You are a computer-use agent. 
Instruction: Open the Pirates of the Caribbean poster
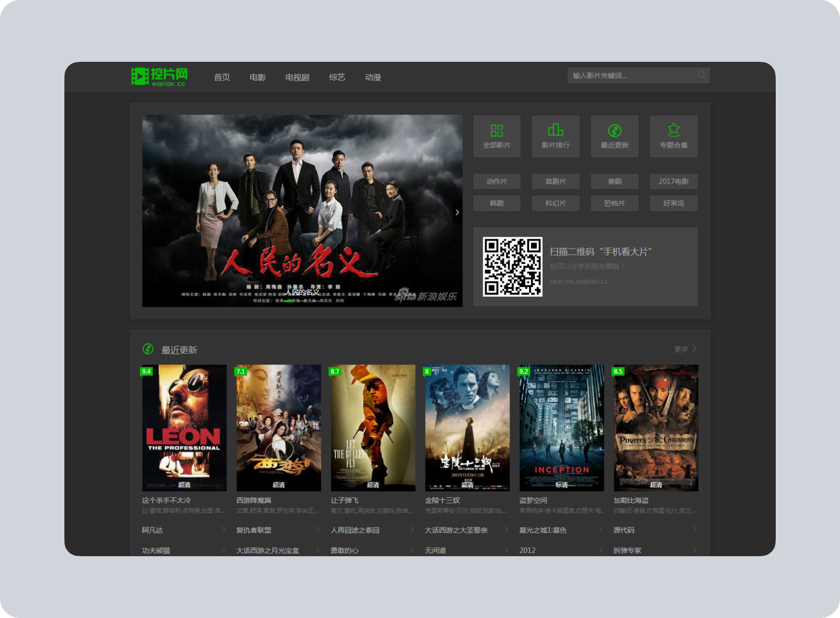pos(656,428)
